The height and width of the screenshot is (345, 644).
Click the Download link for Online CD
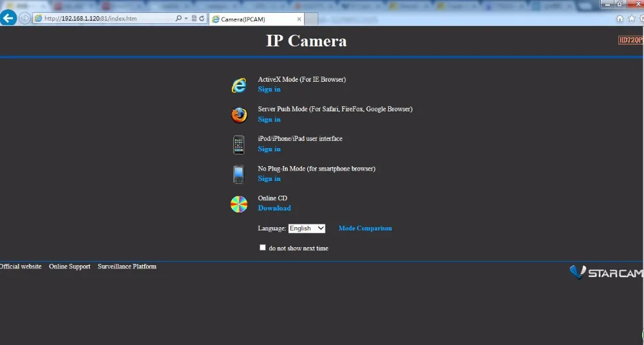(274, 208)
